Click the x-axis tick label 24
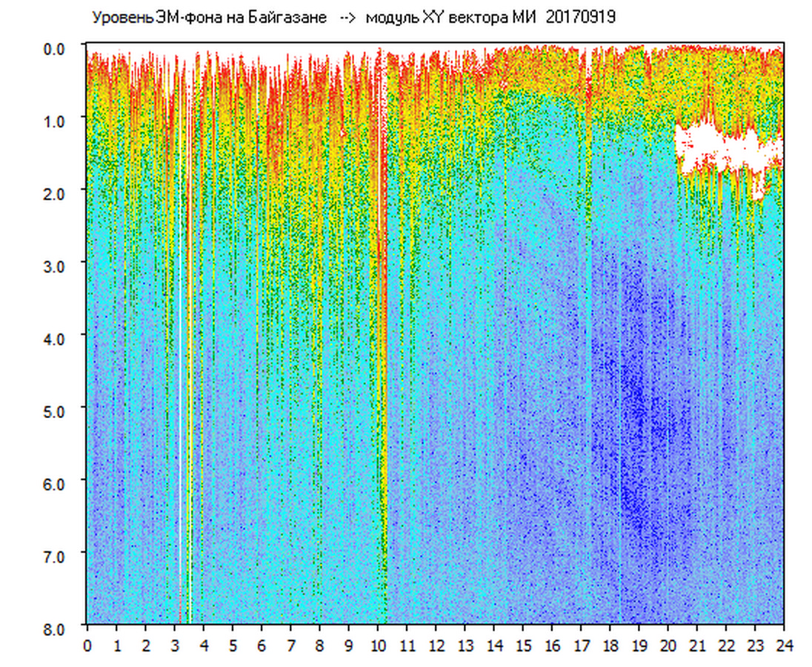 (784, 646)
